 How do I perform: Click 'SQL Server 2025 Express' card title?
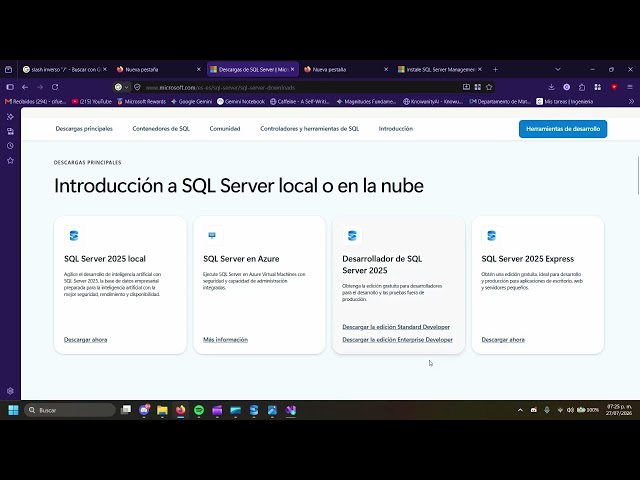(527, 259)
